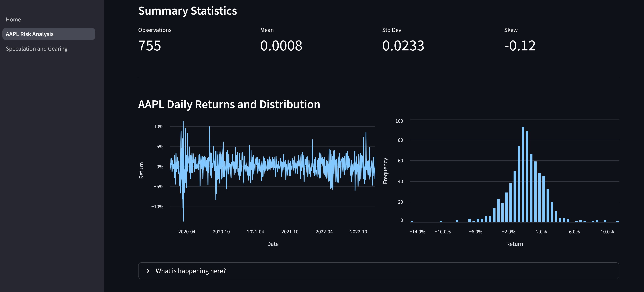
Task: Navigate to Home in the sidebar
Action: point(13,19)
